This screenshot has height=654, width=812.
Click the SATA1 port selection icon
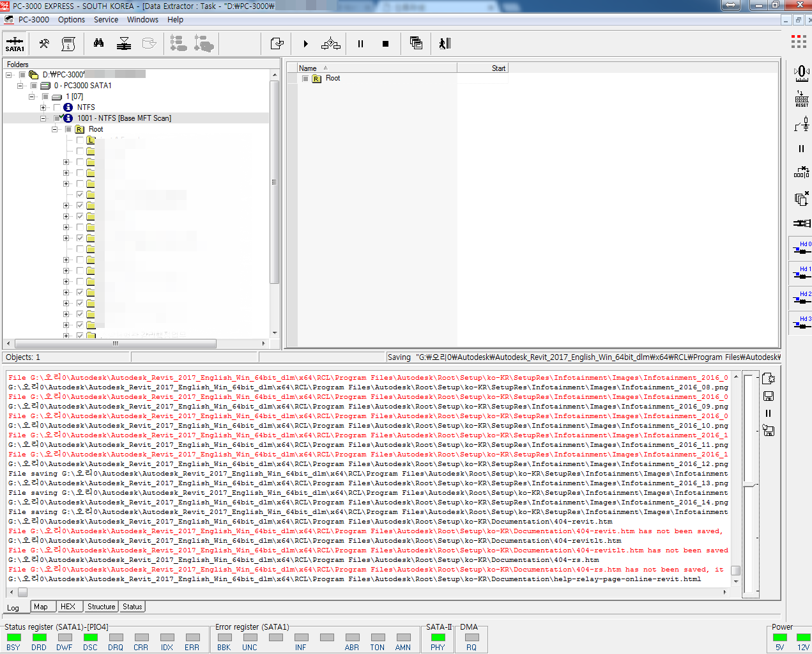15,43
